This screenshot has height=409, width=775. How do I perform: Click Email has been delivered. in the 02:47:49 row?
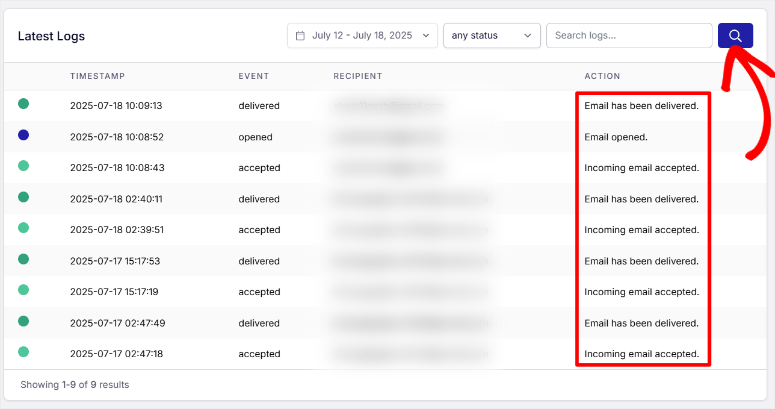642,323
